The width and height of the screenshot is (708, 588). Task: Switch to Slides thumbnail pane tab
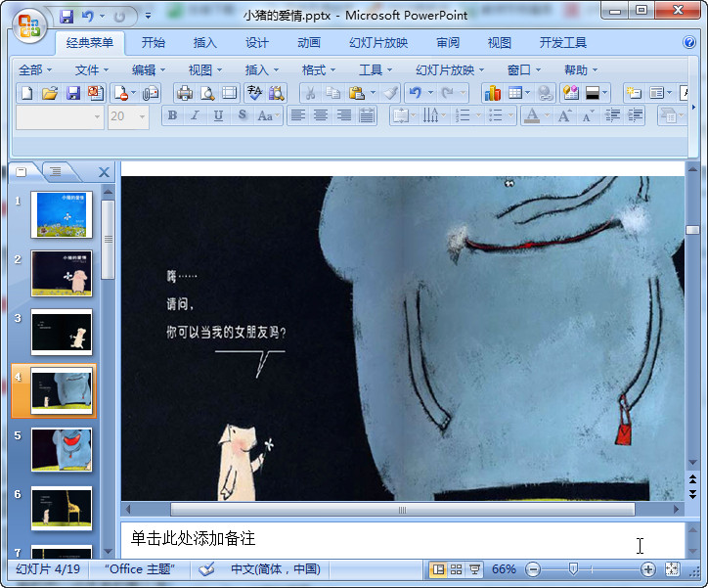(22, 171)
